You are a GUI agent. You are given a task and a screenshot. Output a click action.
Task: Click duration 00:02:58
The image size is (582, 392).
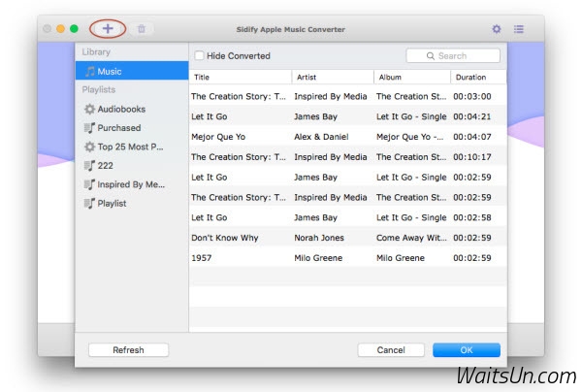(x=472, y=218)
